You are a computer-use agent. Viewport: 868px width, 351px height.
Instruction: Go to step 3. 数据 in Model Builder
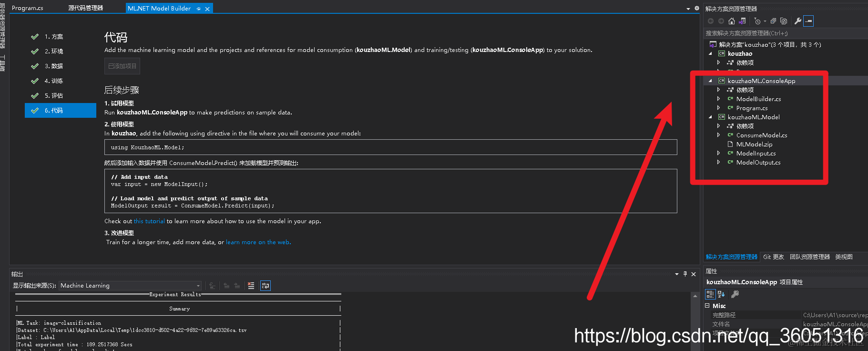point(61,66)
